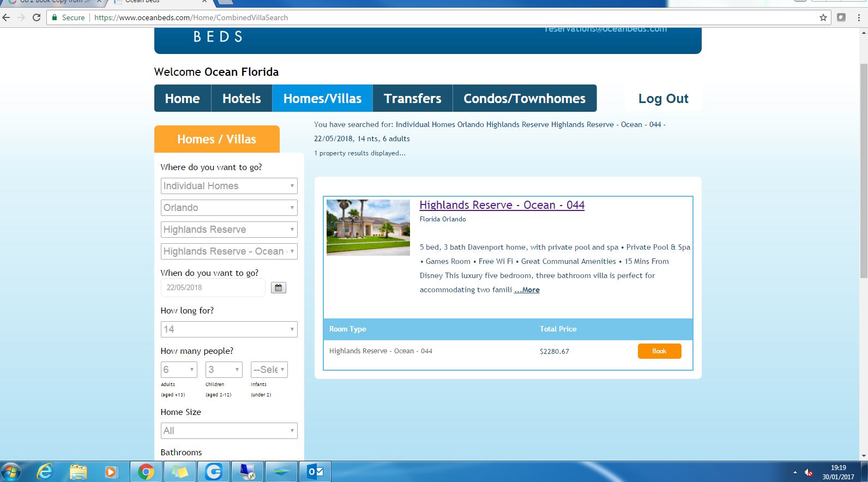The image size is (868, 482).
Task: View site security info via the padlock
Action: [x=55, y=17]
